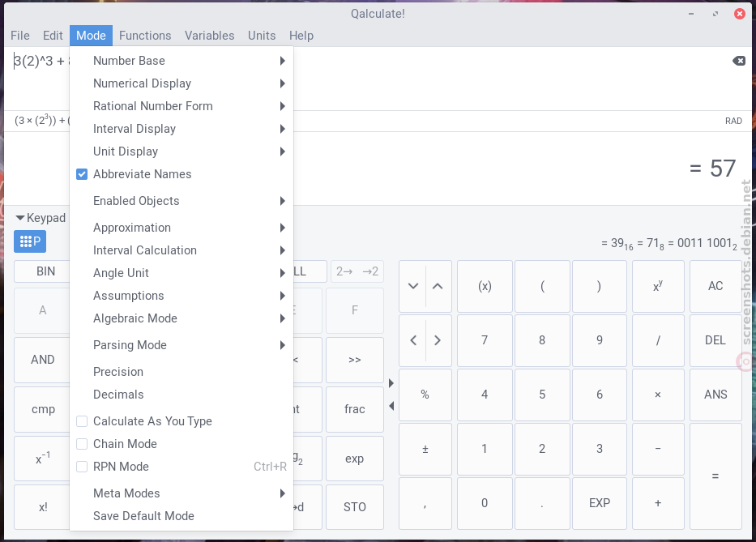Open the Approximation submenu
Image resolution: width=756 pixels, height=542 pixels.
click(x=182, y=228)
